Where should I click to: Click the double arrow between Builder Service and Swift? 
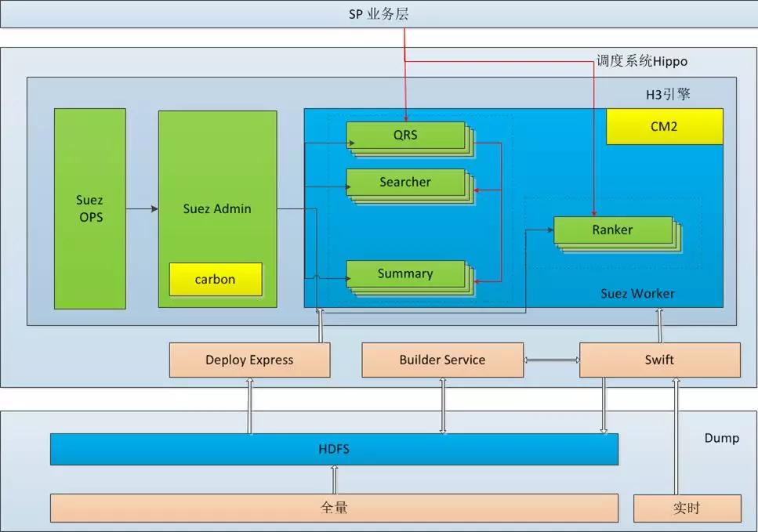(552, 360)
